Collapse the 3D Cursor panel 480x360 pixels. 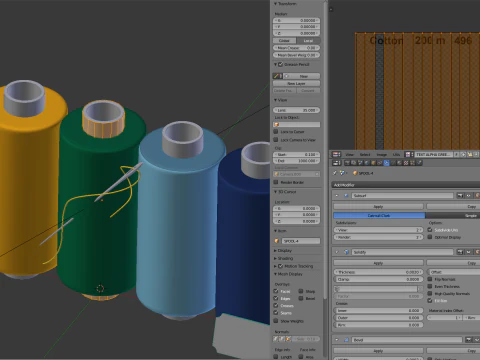pyautogui.click(x=275, y=192)
